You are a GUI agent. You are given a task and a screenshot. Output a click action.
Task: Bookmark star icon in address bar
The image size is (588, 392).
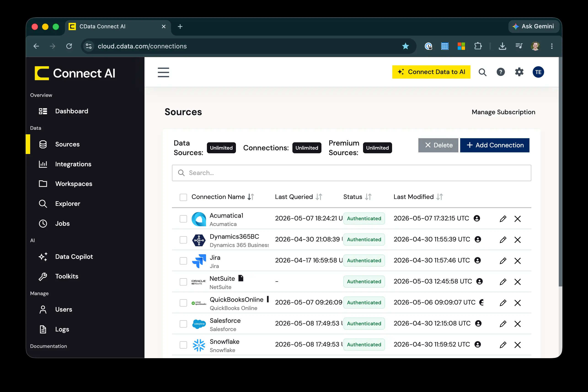(405, 46)
